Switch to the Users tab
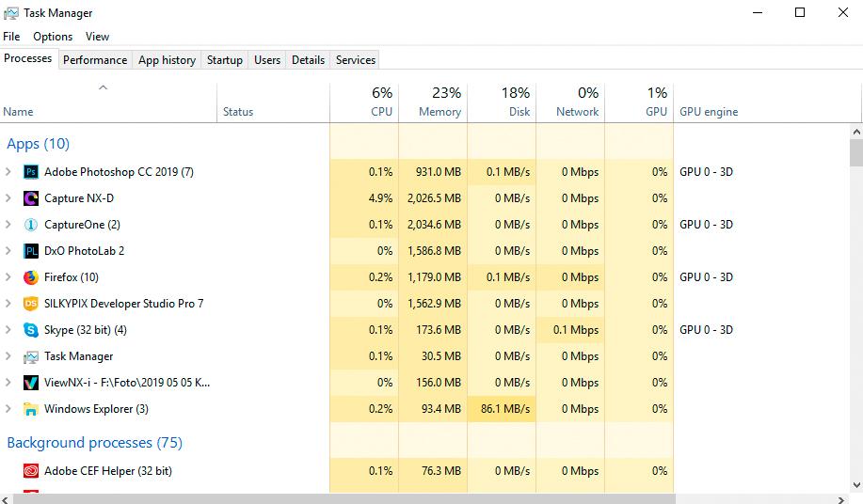Screen dimensions: 863x504 click(x=267, y=60)
